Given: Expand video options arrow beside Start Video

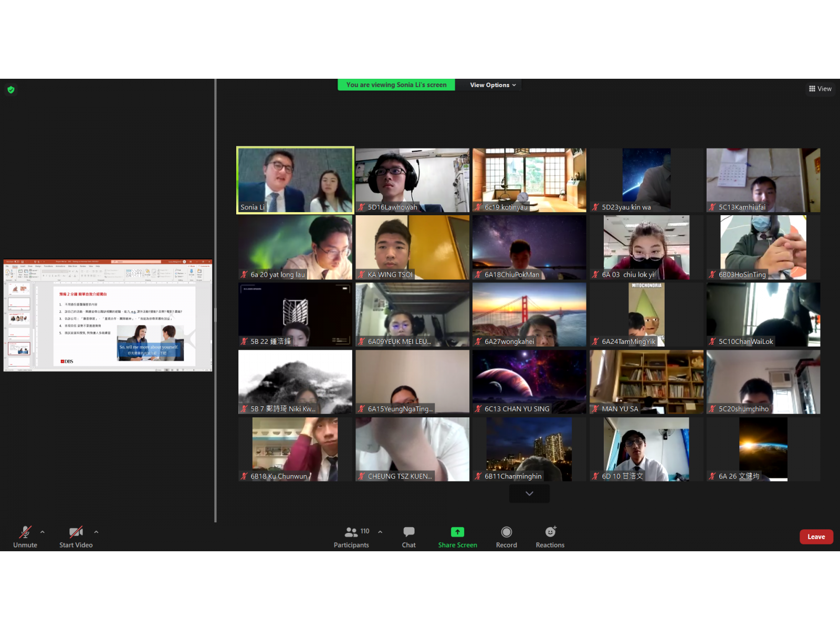Looking at the screenshot, I should point(96,532).
